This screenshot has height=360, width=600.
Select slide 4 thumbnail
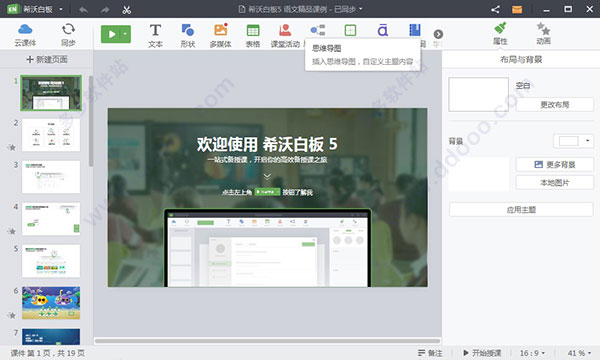(51, 219)
